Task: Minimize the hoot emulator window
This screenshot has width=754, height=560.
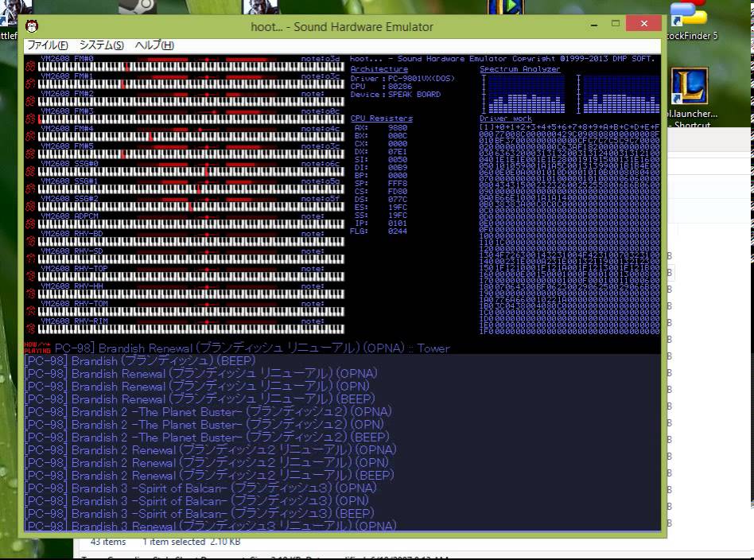Action: pos(594,24)
